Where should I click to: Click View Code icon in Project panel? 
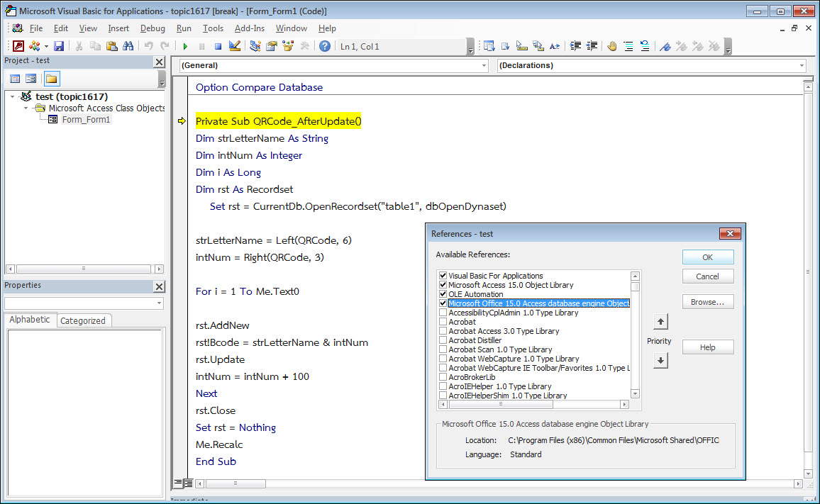tap(15, 79)
